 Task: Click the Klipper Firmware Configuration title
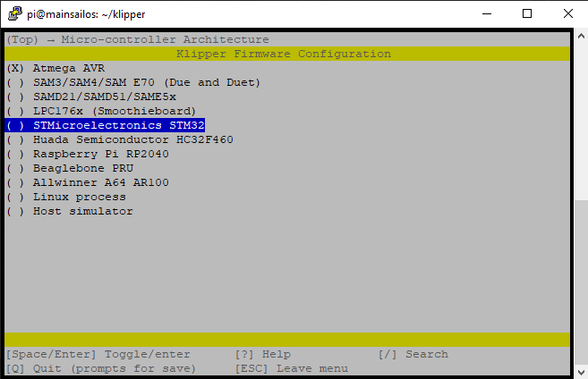[284, 54]
